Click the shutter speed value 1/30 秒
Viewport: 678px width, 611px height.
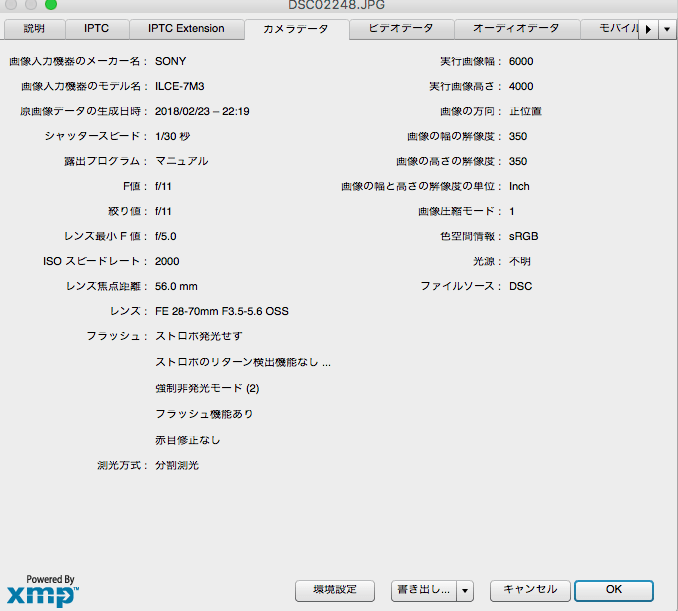(x=173, y=137)
